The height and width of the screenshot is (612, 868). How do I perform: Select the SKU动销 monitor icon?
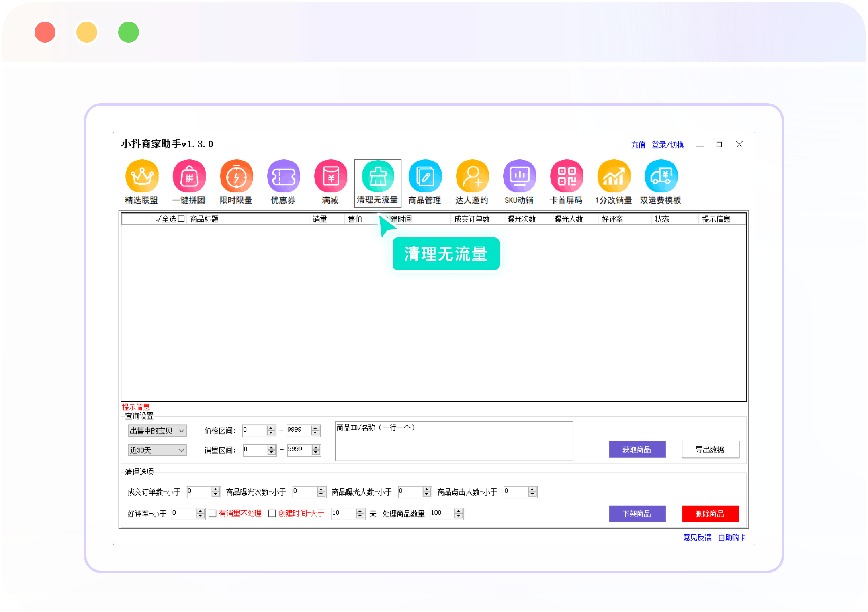[x=519, y=177]
